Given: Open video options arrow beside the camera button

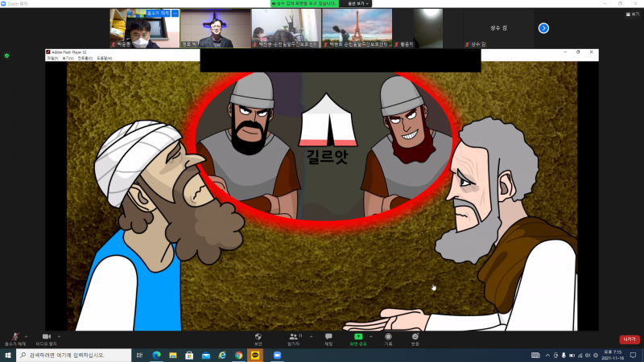Looking at the screenshot, I should (59, 336).
